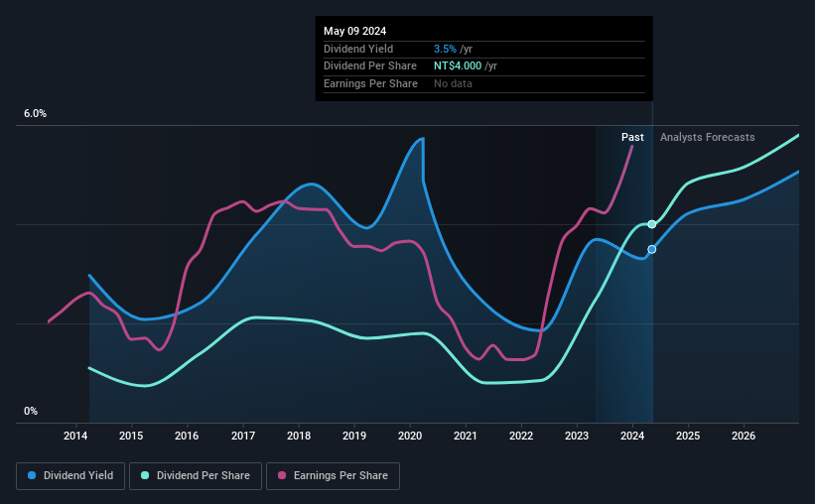Image resolution: width=815 pixels, height=504 pixels.
Task: Click the pink Earnings Per Share legend dot
Action: tap(282, 475)
